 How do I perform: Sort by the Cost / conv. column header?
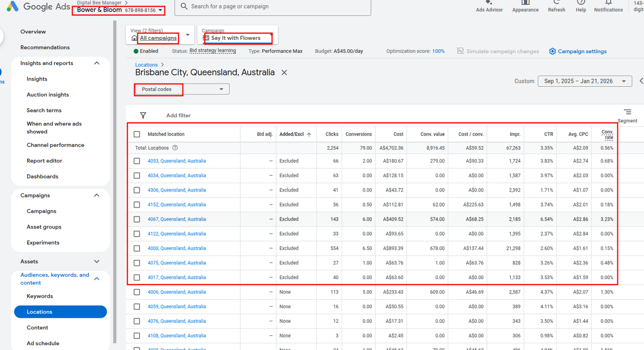tap(471, 134)
